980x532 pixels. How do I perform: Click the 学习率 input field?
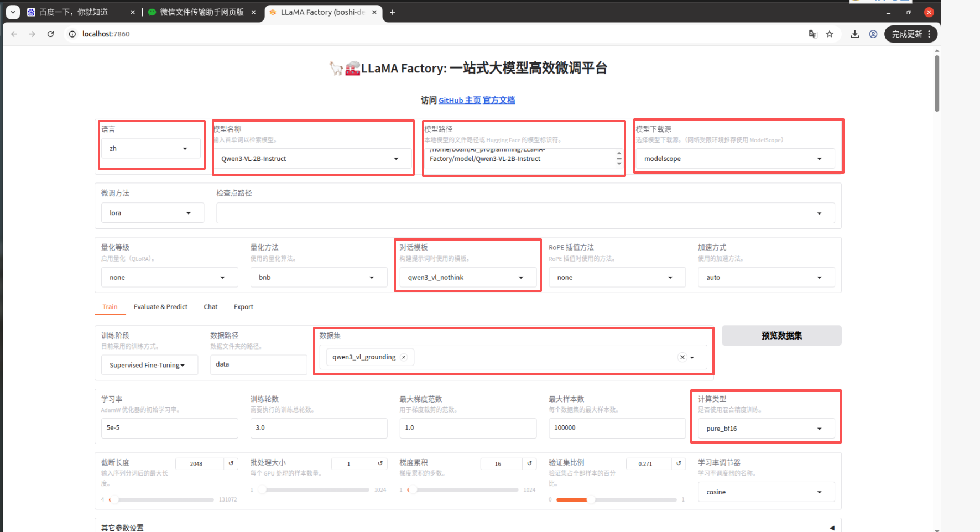coord(169,428)
